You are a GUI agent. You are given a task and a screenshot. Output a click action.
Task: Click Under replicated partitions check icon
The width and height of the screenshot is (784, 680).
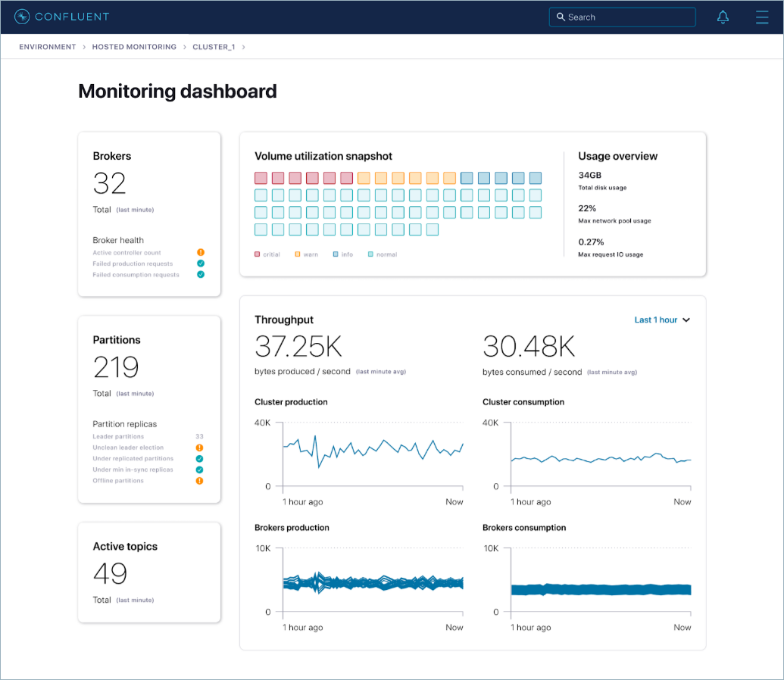pyautogui.click(x=200, y=459)
